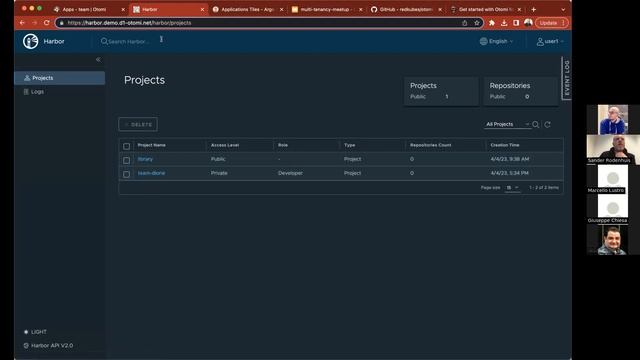Go back in the browser
The image size is (640, 360).
(x=22, y=23)
